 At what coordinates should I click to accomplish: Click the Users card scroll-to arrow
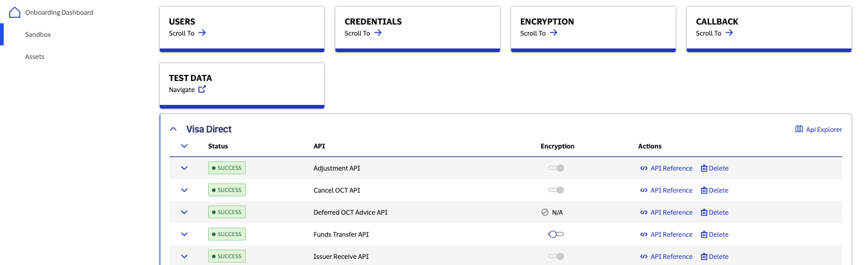[202, 33]
